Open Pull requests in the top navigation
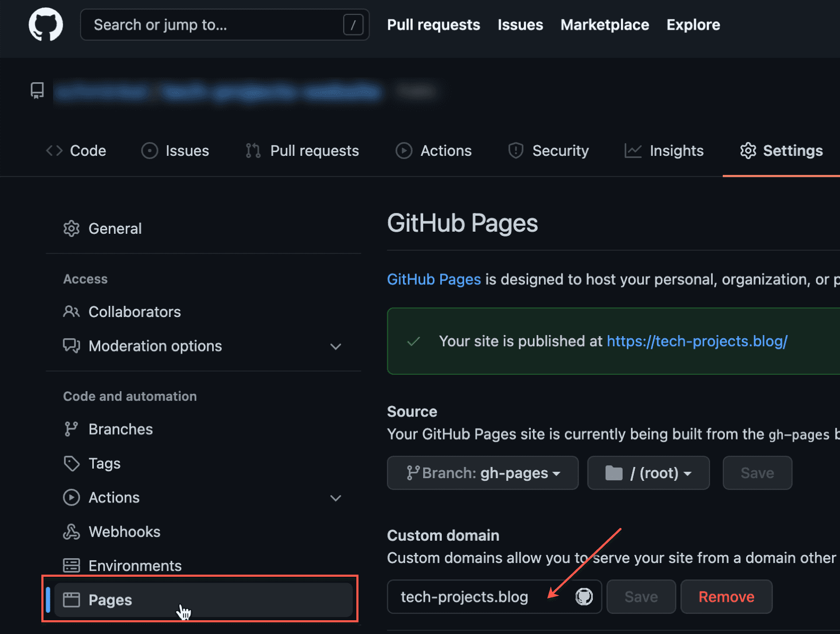This screenshot has width=840, height=634. click(x=433, y=25)
